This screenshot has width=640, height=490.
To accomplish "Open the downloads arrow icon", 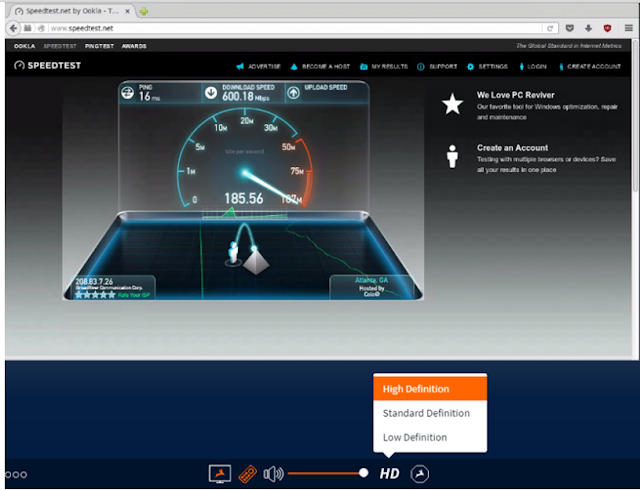I will [588, 28].
